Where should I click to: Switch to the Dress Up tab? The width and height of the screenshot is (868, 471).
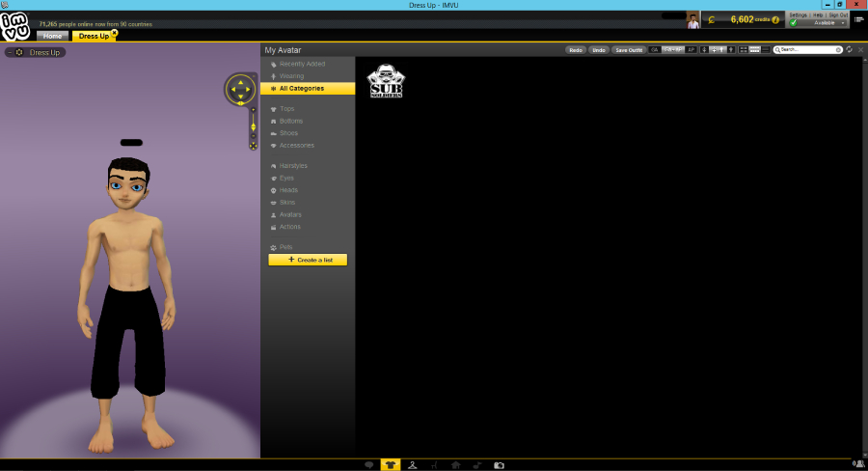click(x=94, y=36)
